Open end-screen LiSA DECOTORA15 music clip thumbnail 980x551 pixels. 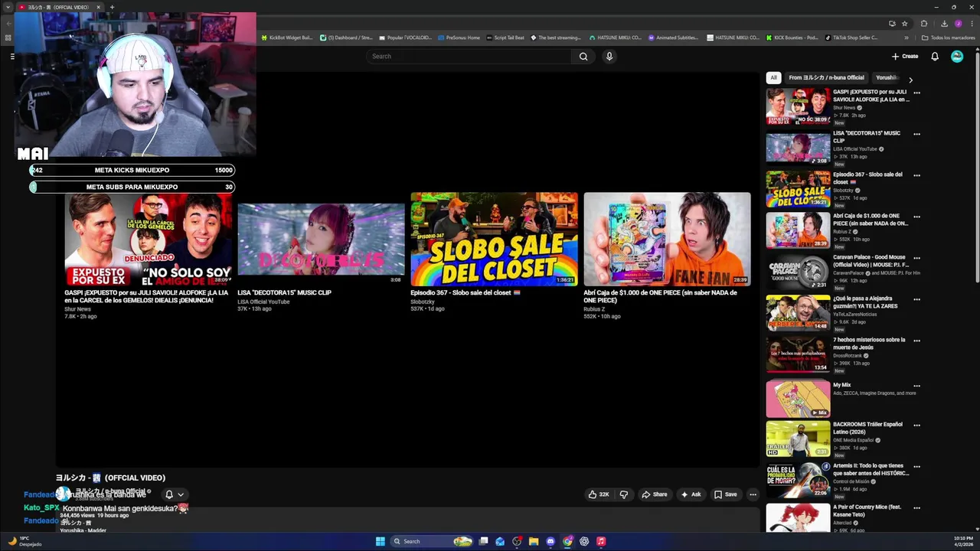pyautogui.click(x=321, y=239)
